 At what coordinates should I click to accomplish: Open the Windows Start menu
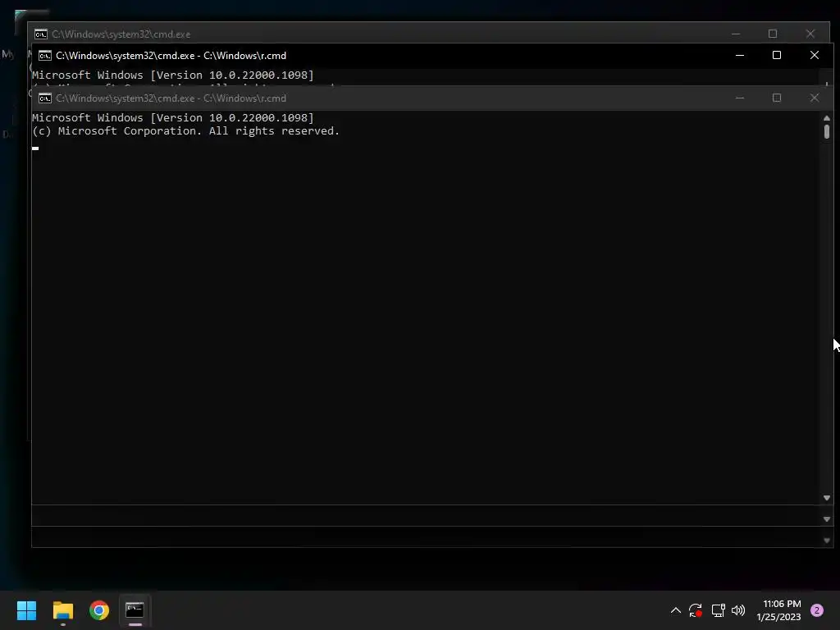pos(26,610)
